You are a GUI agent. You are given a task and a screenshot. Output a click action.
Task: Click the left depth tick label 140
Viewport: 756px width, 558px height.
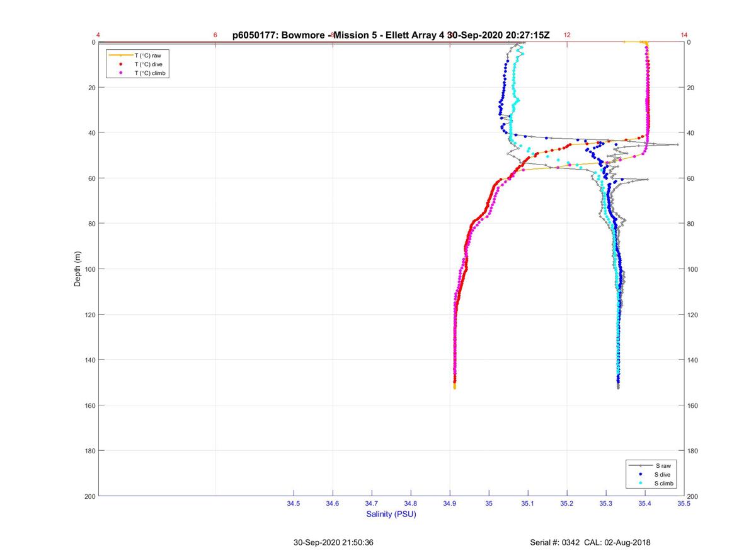pos(89,360)
